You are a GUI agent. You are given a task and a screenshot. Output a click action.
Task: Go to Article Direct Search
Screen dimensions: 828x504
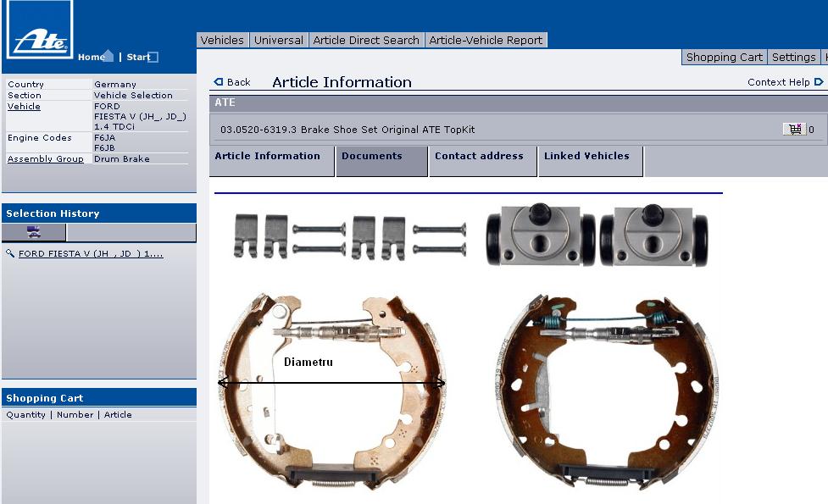(x=365, y=40)
